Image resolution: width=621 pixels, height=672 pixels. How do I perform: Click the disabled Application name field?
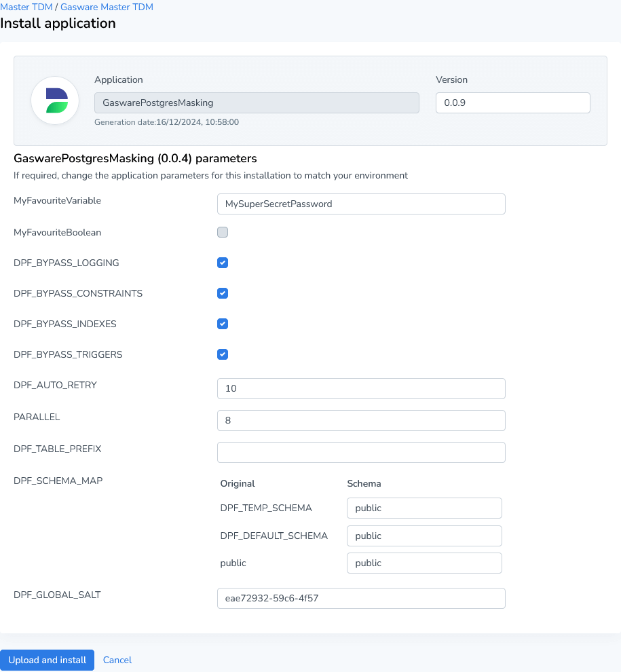click(257, 102)
